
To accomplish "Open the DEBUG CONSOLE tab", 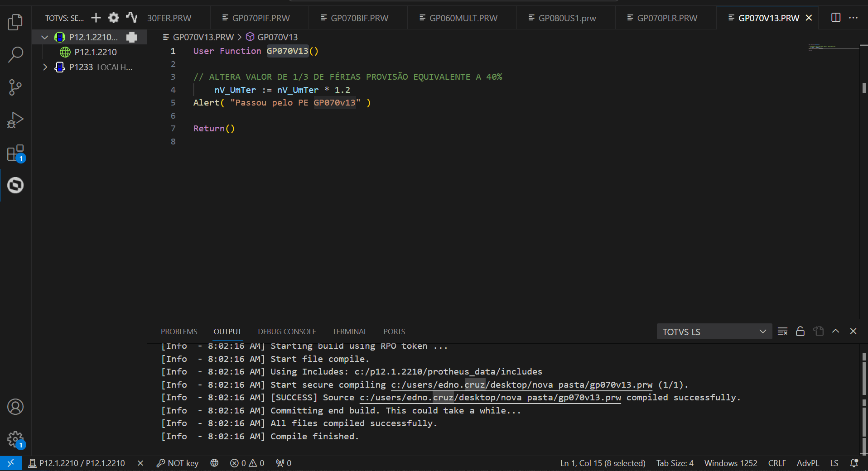I will pos(287,332).
